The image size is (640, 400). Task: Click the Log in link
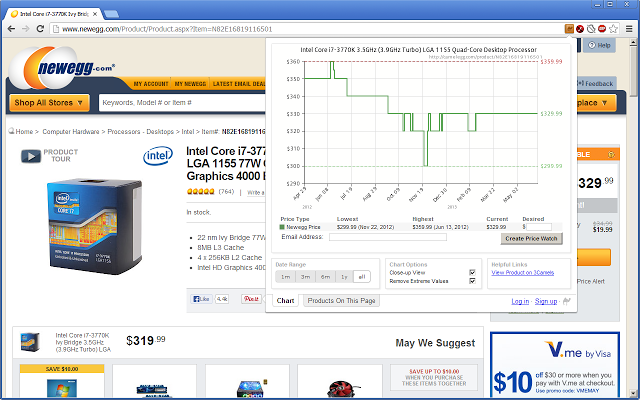point(520,301)
